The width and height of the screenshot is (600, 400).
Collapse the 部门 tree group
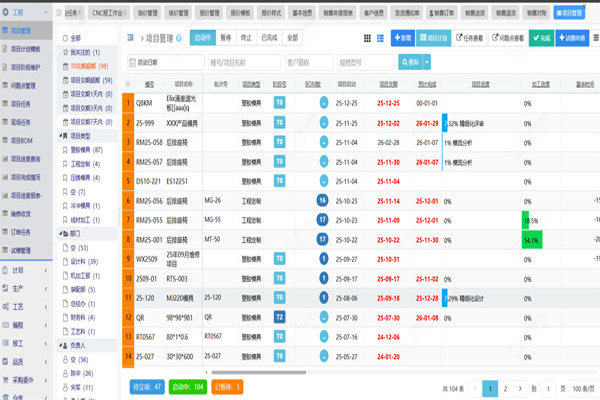(x=60, y=233)
